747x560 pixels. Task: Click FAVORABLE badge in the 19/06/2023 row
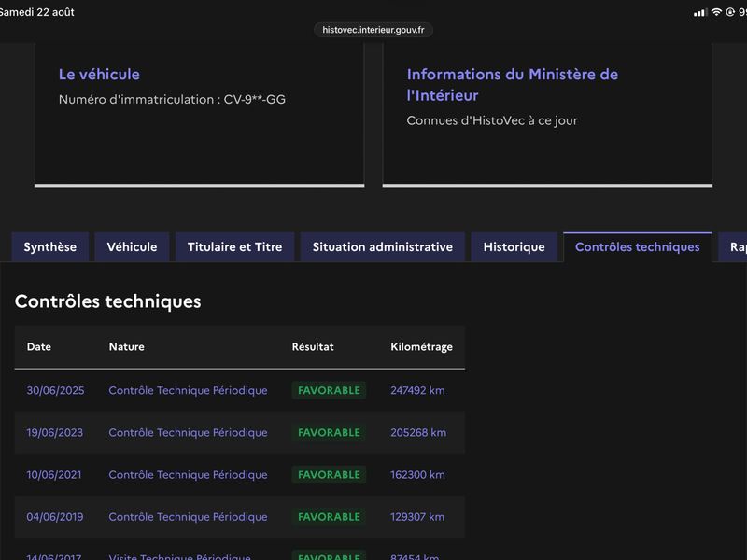coord(329,432)
